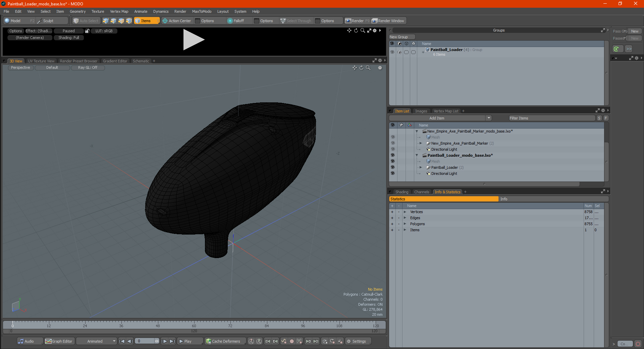Switch to Schematic tab
The height and width of the screenshot is (349, 644).
[x=141, y=61]
